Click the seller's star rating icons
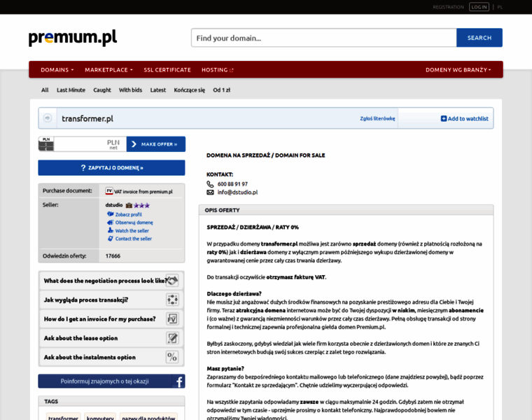532x420 pixels. tap(141, 205)
